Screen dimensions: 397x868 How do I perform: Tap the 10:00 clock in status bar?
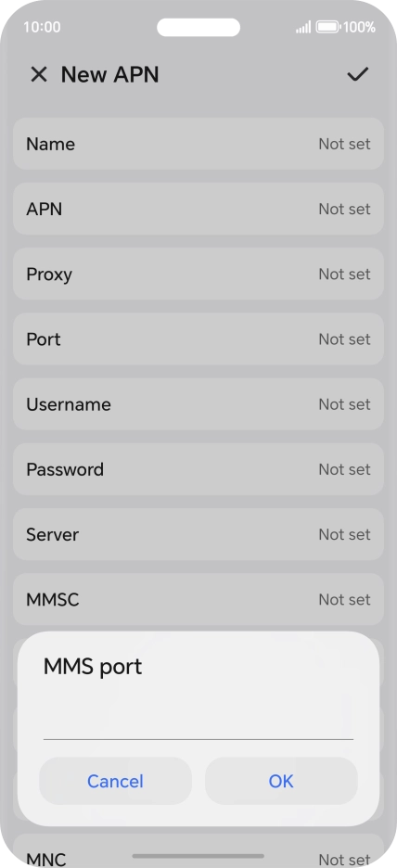pyautogui.click(x=42, y=27)
